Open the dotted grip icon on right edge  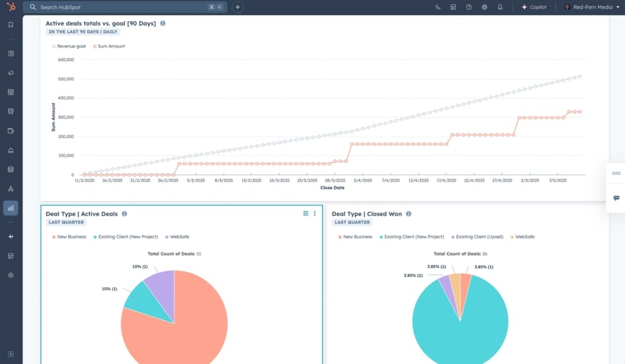pos(616,173)
